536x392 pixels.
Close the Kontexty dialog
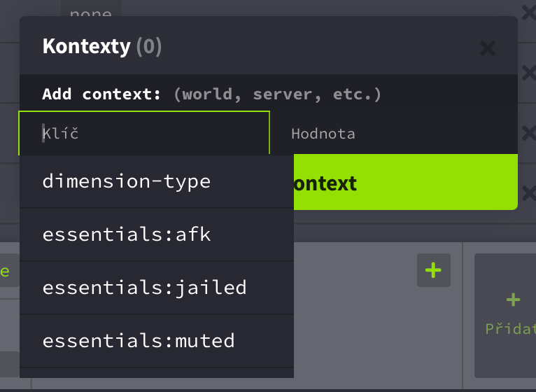coord(488,48)
